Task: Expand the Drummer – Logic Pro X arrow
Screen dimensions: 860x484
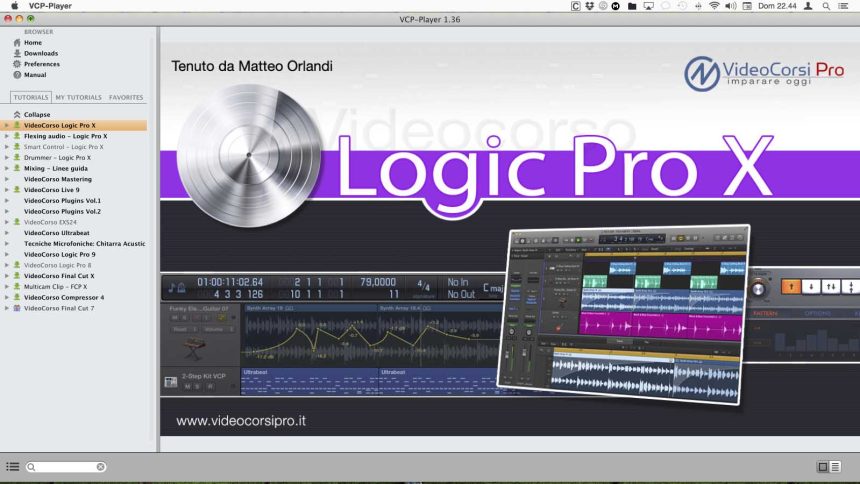Action: point(7,158)
